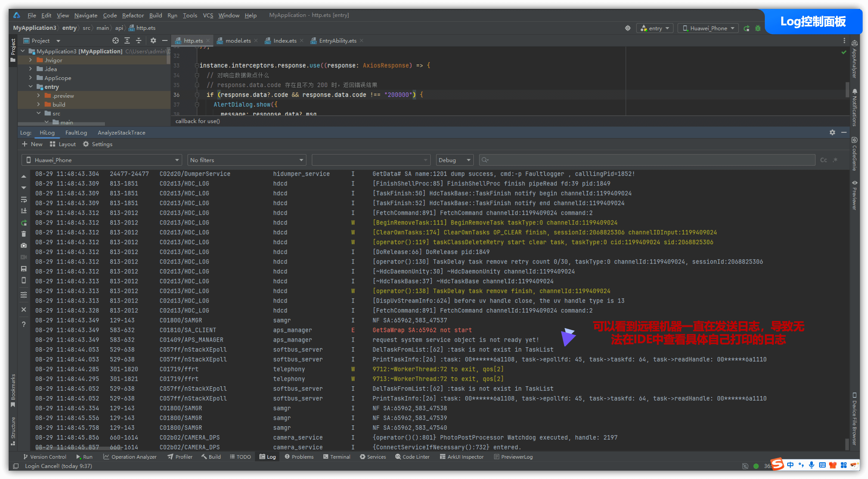Open the Huawei_Phone device dropdown in the log
This screenshot has height=479, width=868.
pos(102,160)
